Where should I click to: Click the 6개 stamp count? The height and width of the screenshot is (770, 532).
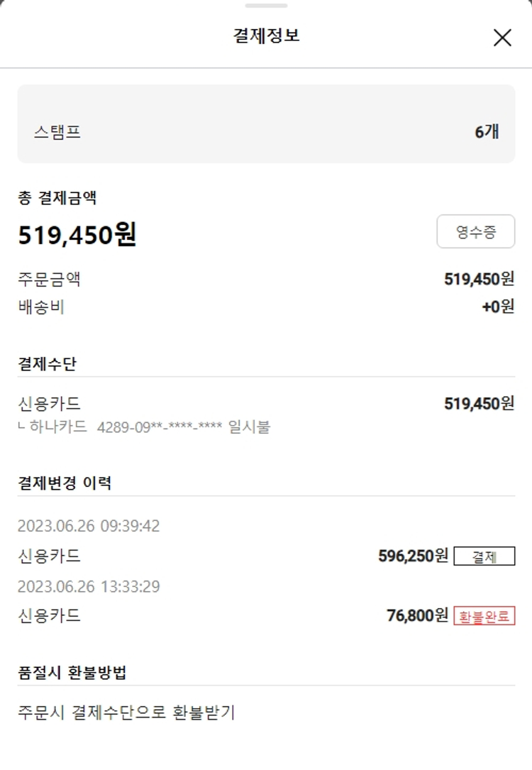point(487,131)
